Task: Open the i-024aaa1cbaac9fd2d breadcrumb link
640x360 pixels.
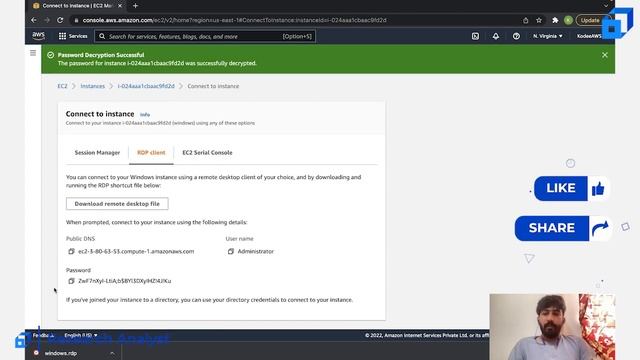Action: 146,86
